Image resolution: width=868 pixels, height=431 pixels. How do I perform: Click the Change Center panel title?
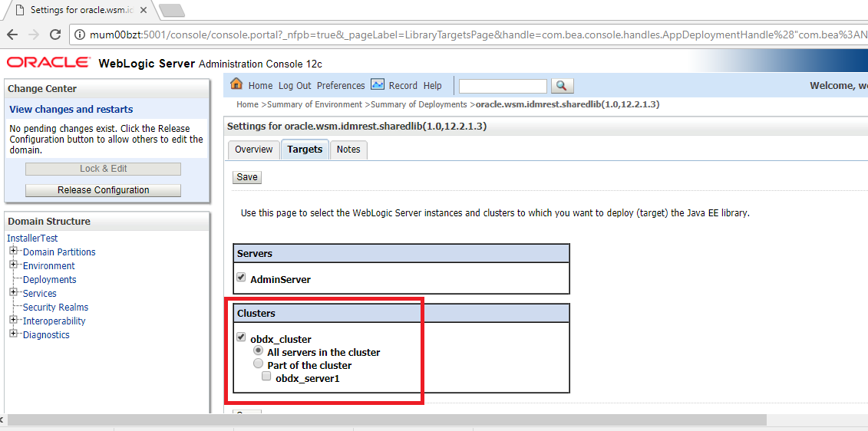(x=42, y=89)
